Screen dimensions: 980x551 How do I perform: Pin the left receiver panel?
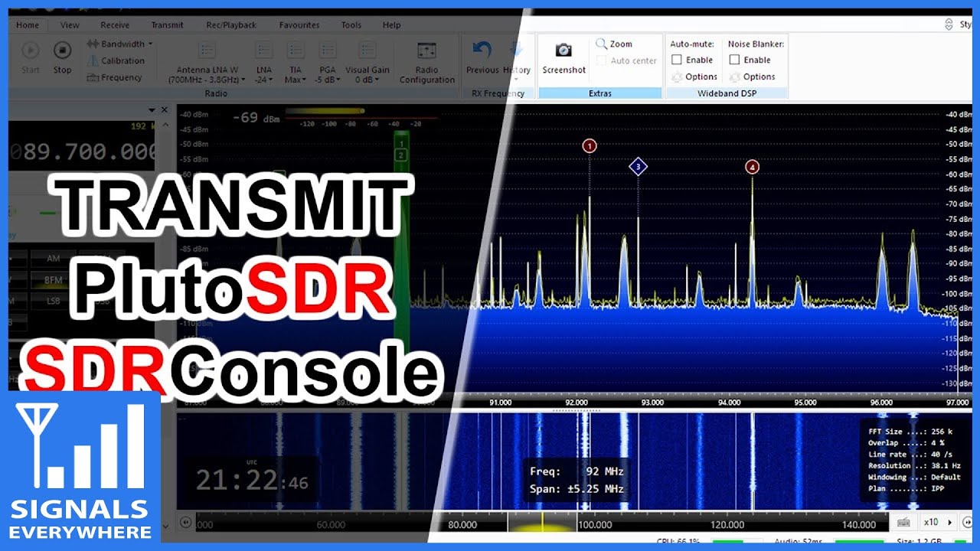point(152,110)
